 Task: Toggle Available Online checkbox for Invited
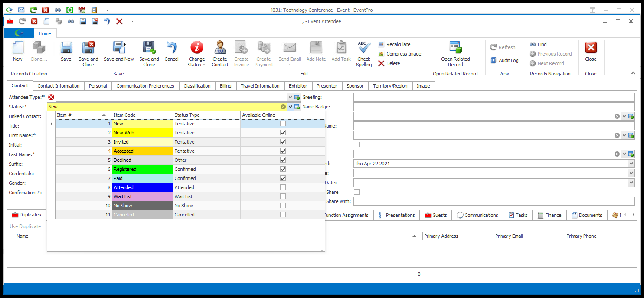coord(283,142)
